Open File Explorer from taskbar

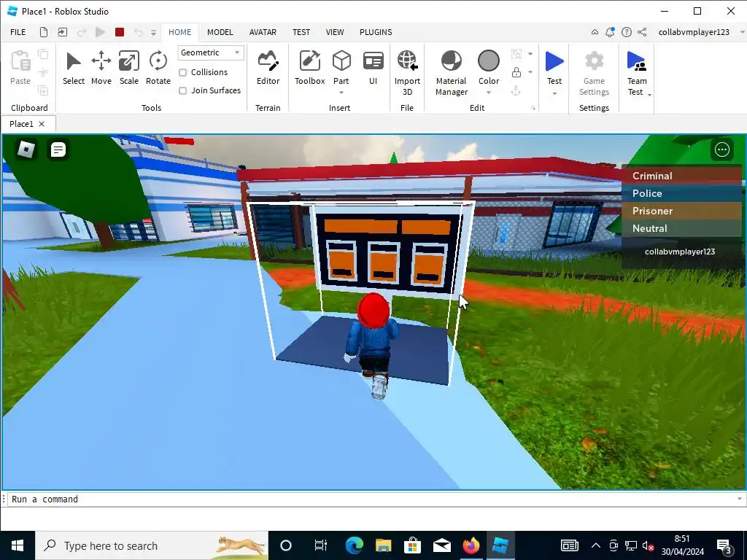point(383,545)
